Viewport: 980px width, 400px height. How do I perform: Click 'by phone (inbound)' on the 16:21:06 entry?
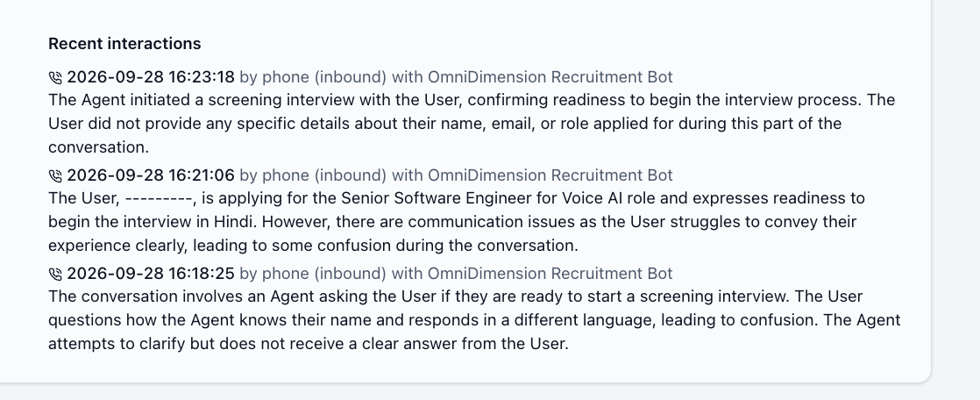click(x=313, y=175)
